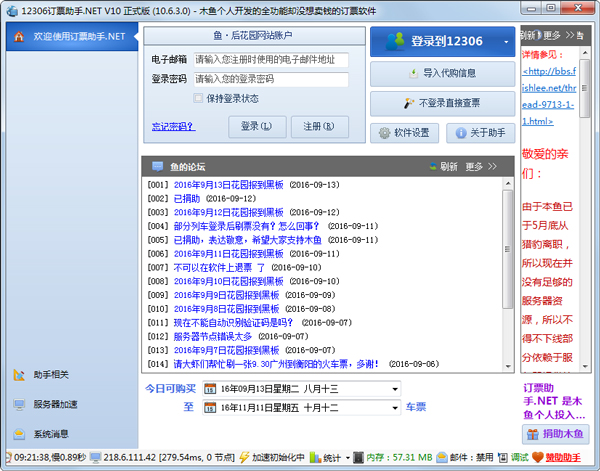
Task: Open 助手相关 in the sidebar
Action: (51, 375)
